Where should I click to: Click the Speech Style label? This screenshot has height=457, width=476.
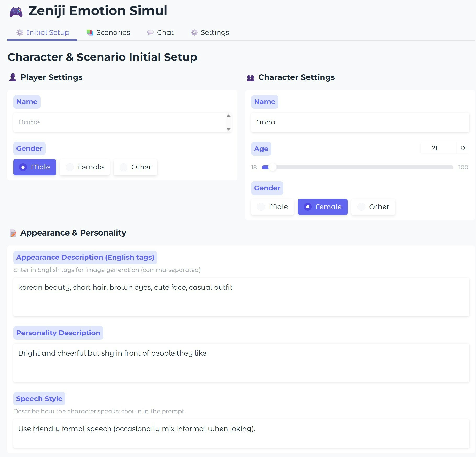pyautogui.click(x=39, y=398)
